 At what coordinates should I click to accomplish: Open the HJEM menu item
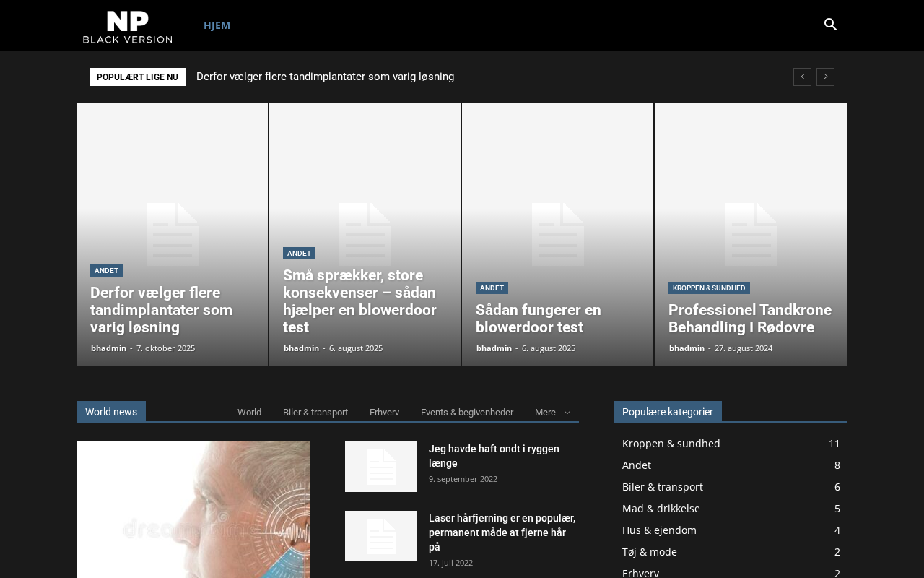coord(217,25)
